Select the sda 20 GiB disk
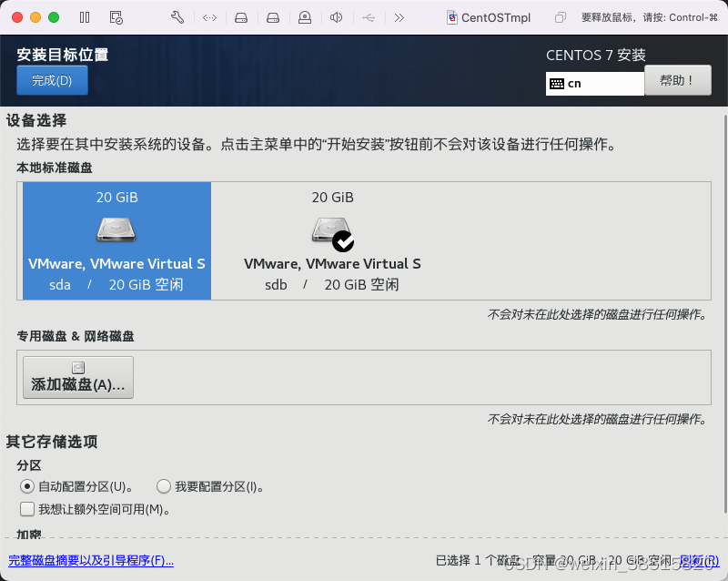Viewport: 728px width, 581px height. coord(117,240)
